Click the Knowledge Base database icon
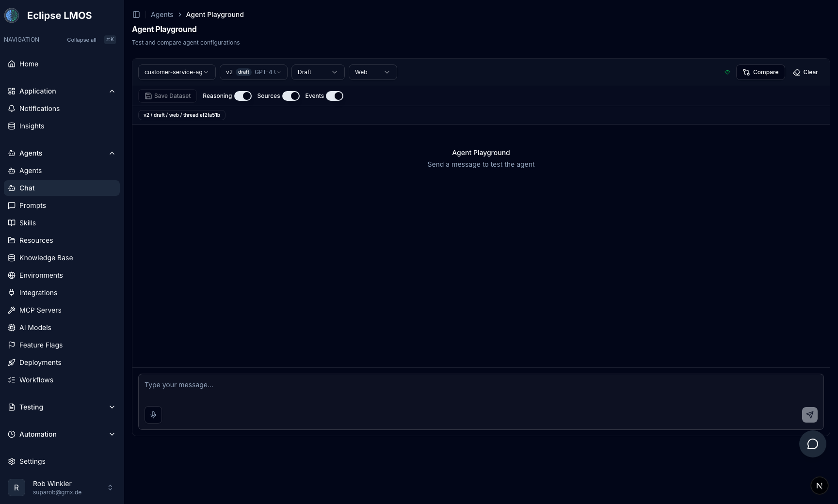This screenshot has height=504, width=838. click(12, 258)
